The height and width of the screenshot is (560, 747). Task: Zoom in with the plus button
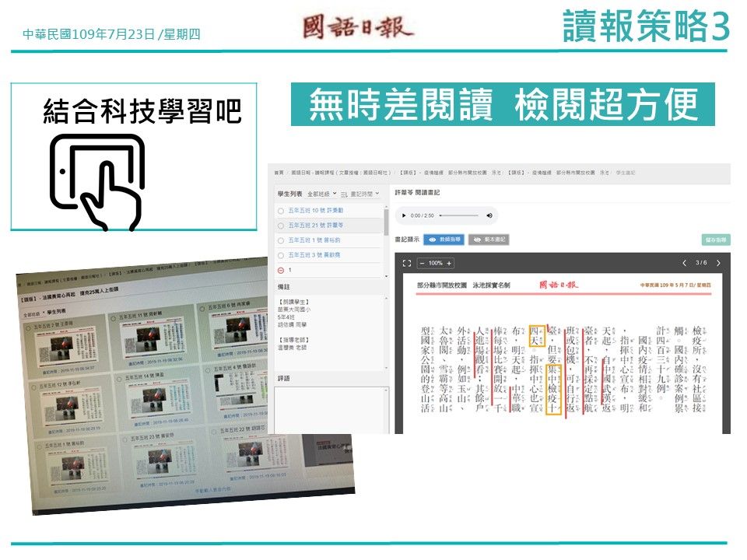[x=449, y=263]
